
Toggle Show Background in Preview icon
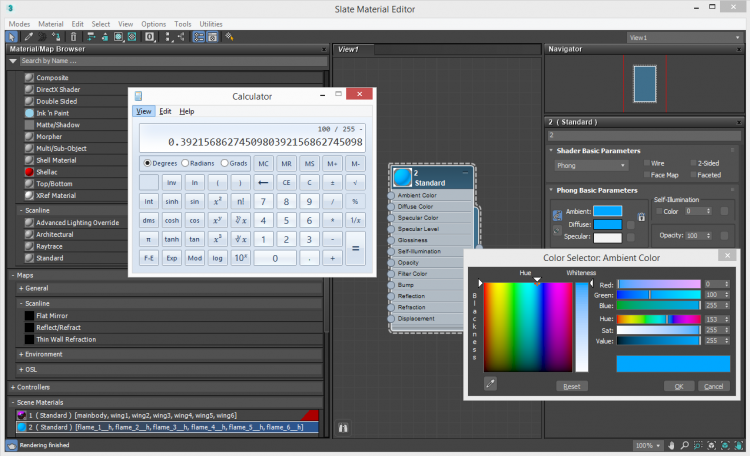pos(132,37)
